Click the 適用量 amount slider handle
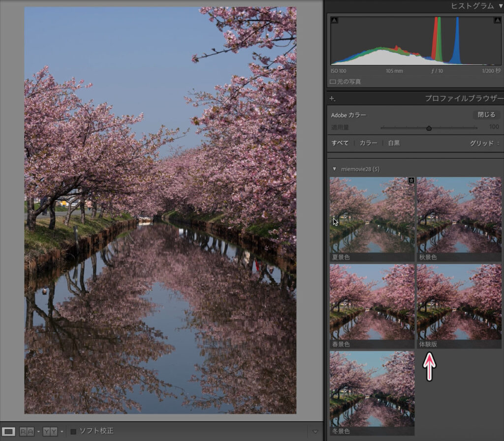 (429, 128)
